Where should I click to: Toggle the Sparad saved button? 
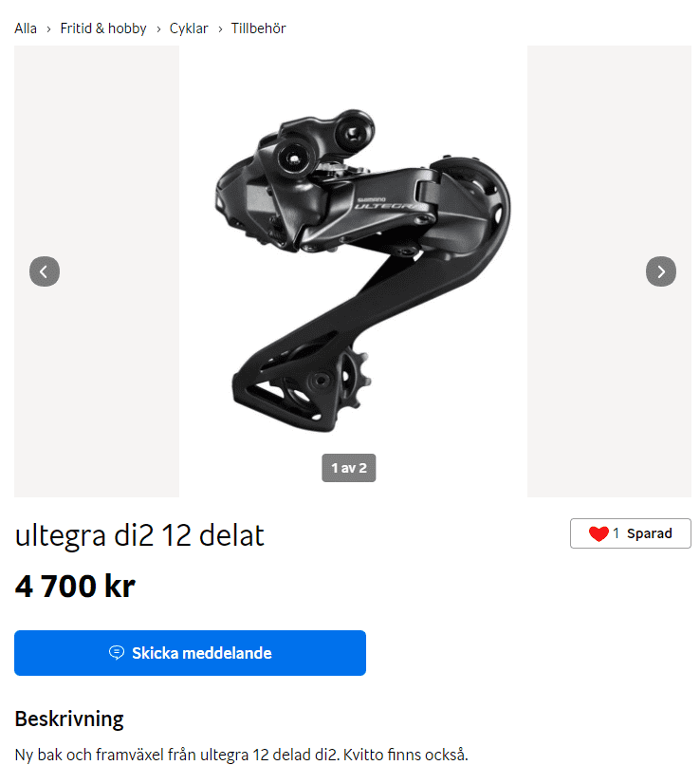(630, 533)
